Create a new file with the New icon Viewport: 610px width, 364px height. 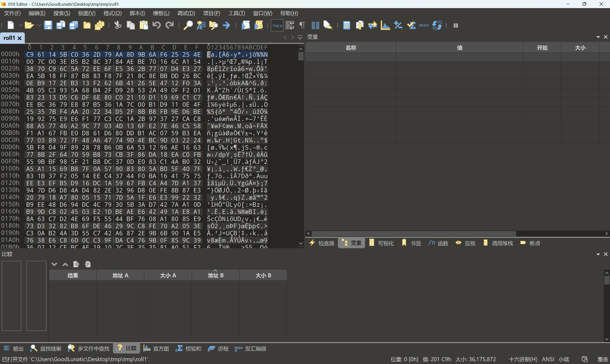[11, 25]
